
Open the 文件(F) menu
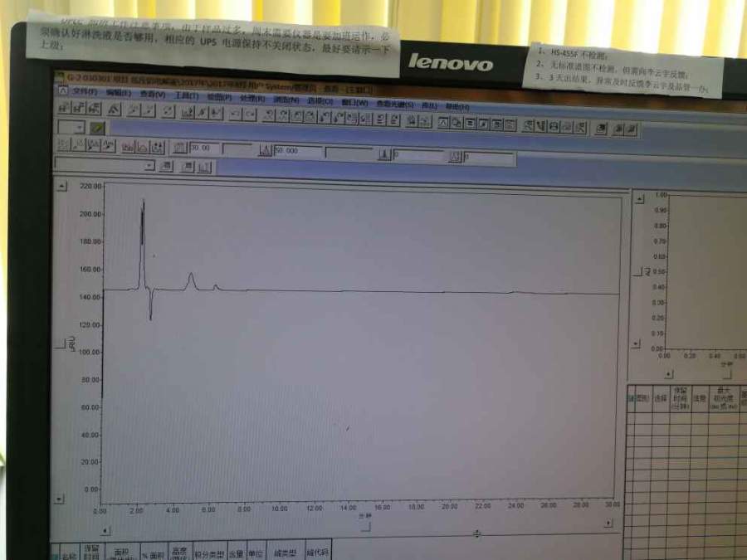pyautogui.click(x=85, y=91)
